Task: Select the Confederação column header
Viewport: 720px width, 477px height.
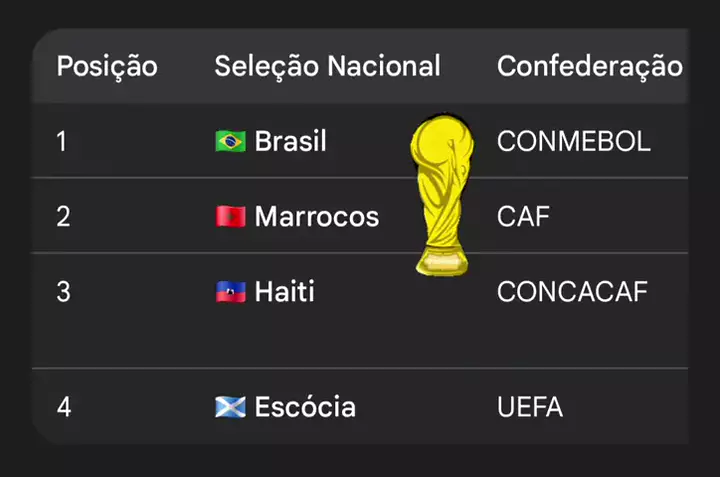Action: click(x=590, y=67)
